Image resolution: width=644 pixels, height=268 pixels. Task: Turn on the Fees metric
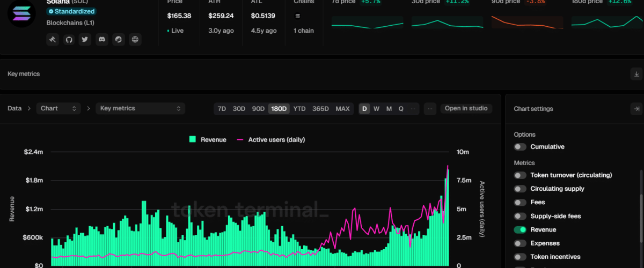(x=520, y=203)
